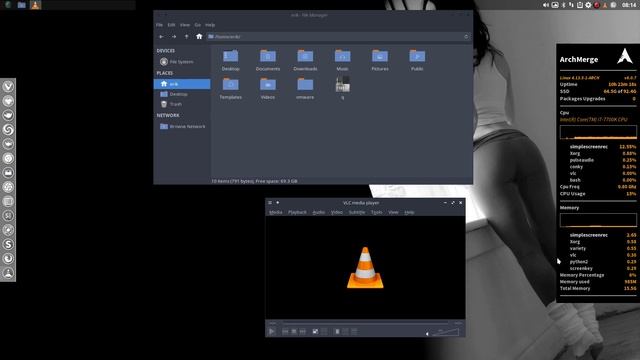640x360 pixels.
Task: Open Media menu in VLC
Action: pos(276,212)
